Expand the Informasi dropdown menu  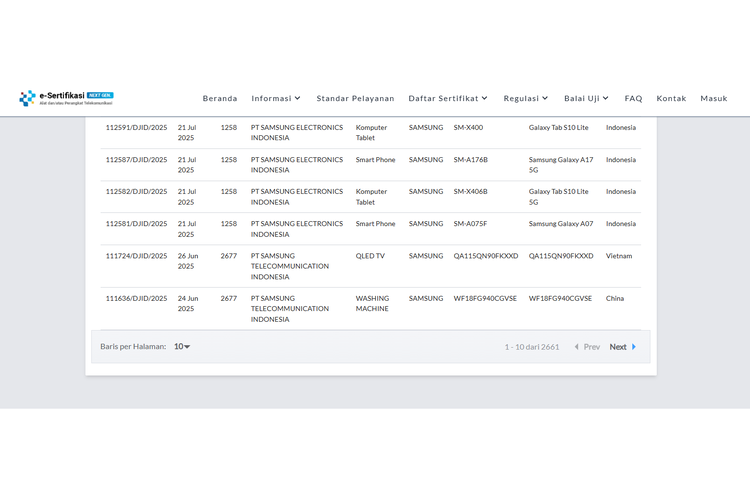[x=276, y=98]
